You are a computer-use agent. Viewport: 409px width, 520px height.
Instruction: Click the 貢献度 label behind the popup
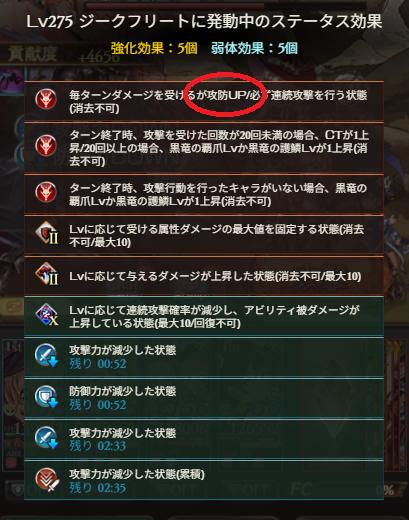tap(32, 54)
